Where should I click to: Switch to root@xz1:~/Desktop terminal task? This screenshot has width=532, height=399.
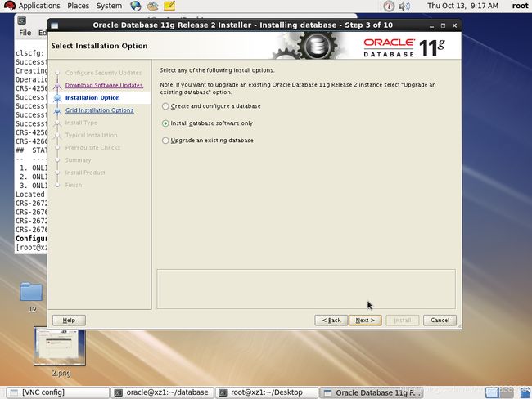[267, 392]
